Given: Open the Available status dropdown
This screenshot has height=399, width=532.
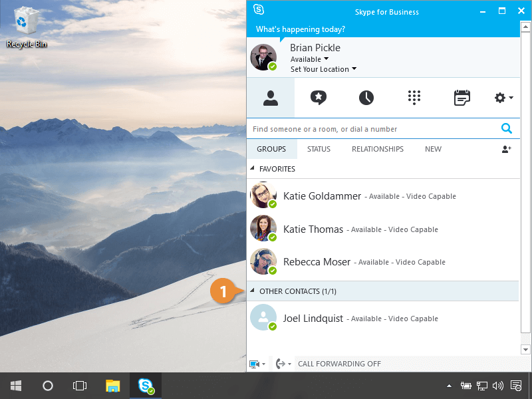Looking at the screenshot, I should point(310,59).
